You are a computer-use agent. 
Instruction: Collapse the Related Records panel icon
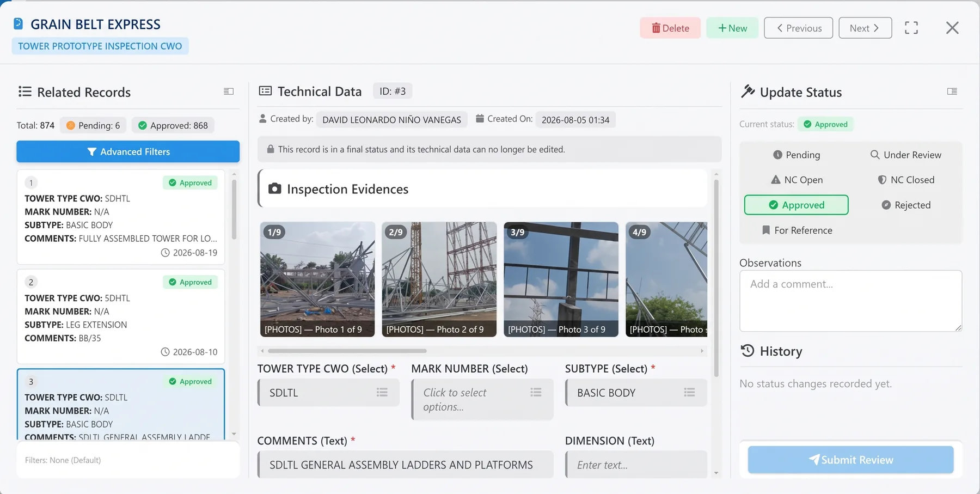[x=229, y=92]
